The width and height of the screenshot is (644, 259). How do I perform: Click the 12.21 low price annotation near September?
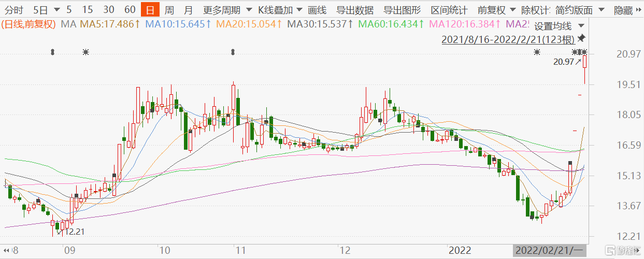(x=74, y=232)
